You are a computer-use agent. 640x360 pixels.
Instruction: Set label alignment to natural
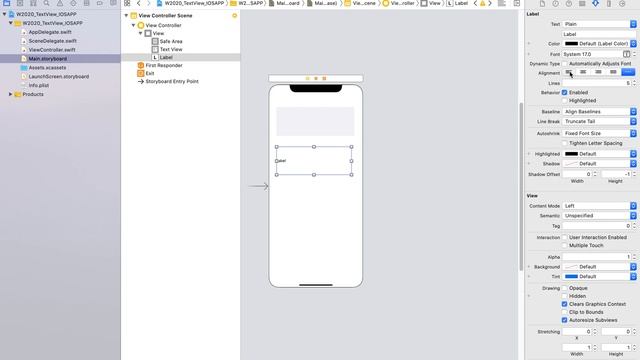[628, 72]
